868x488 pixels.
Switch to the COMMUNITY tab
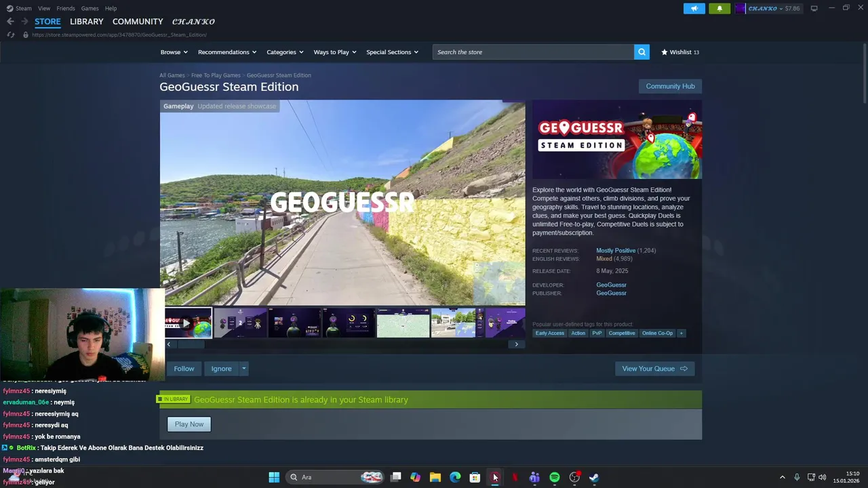138,22
